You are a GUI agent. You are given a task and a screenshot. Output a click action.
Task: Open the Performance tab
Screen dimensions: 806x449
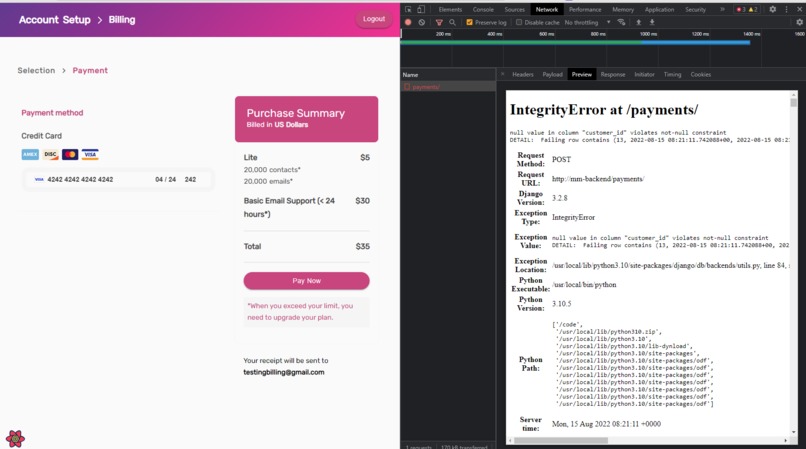pos(585,9)
